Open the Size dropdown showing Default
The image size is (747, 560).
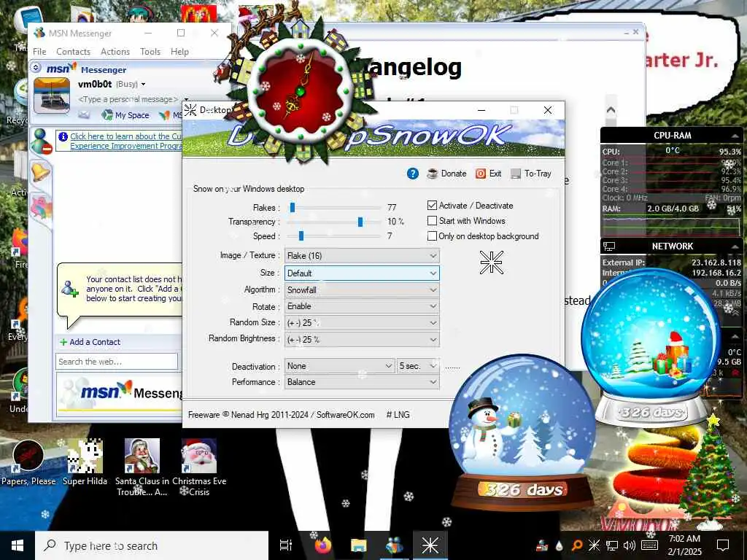pyautogui.click(x=362, y=273)
